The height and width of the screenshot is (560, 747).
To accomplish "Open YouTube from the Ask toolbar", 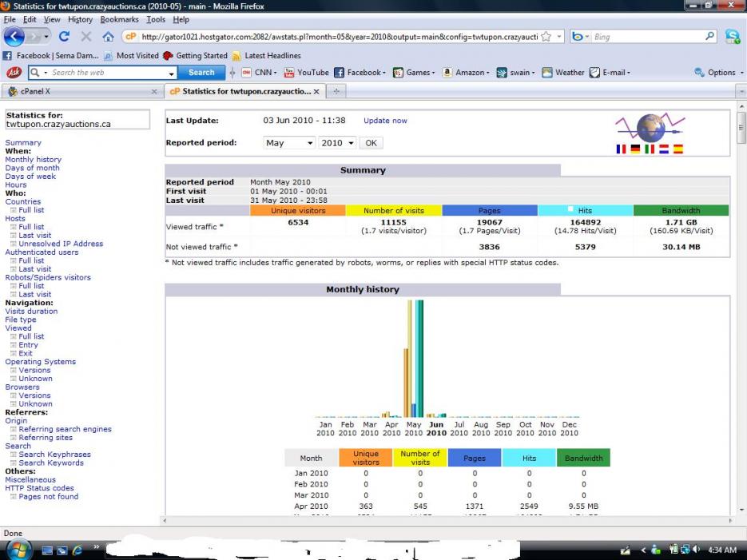I will [306, 73].
